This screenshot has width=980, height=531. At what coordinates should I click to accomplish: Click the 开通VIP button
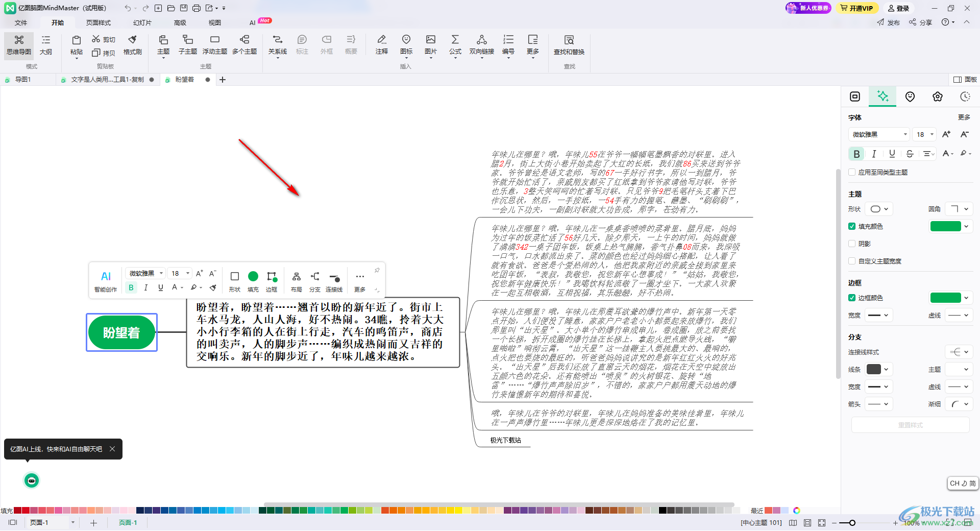(857, 8)
